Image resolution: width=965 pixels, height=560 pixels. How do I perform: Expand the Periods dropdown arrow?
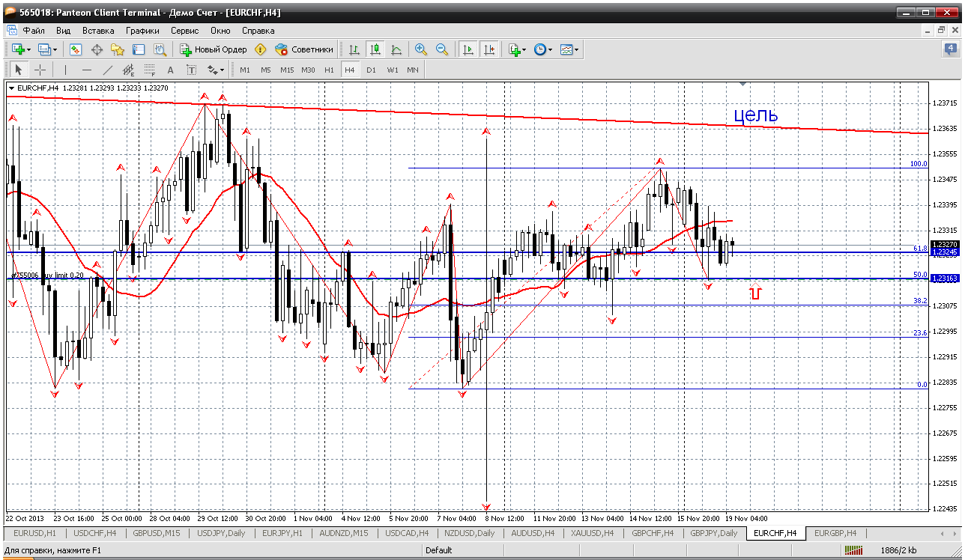coord(551,50)
